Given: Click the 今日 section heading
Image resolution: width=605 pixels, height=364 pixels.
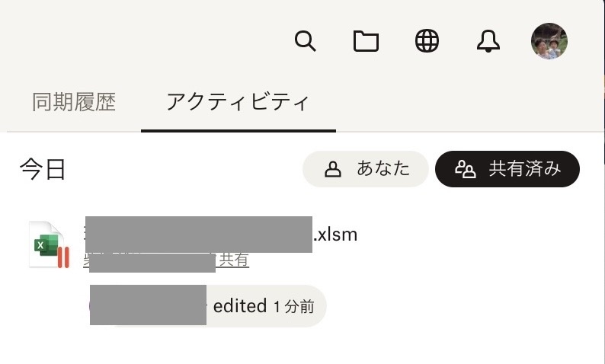Looking at the screenshot, I should click(x=43, y=169).
